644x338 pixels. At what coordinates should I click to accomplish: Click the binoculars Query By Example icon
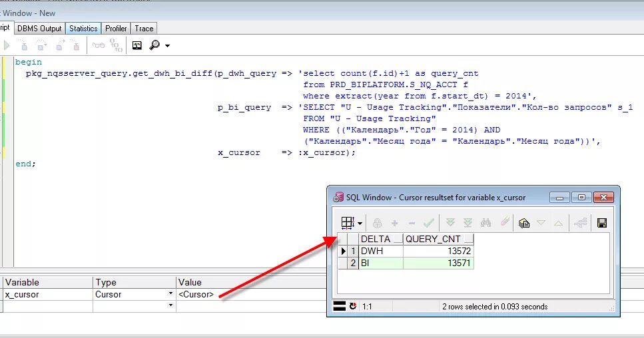486,223
